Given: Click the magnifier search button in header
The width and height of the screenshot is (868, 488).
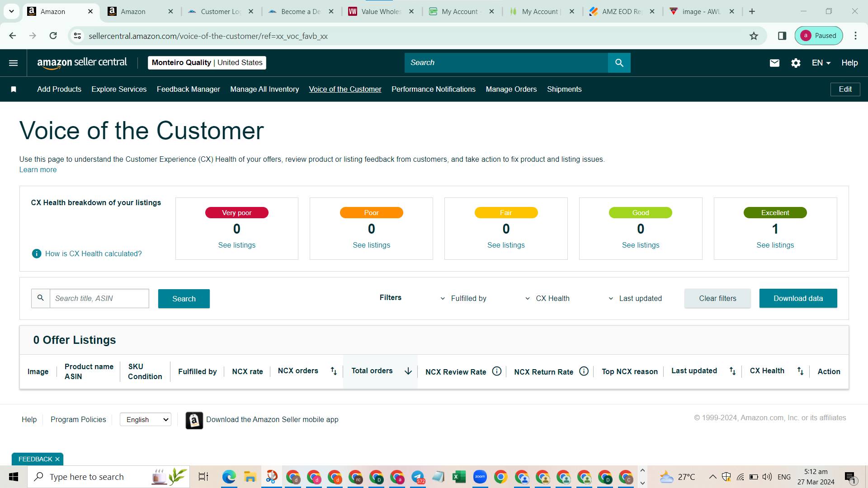Looking at the screenshot, I should [x=619, y=63].
